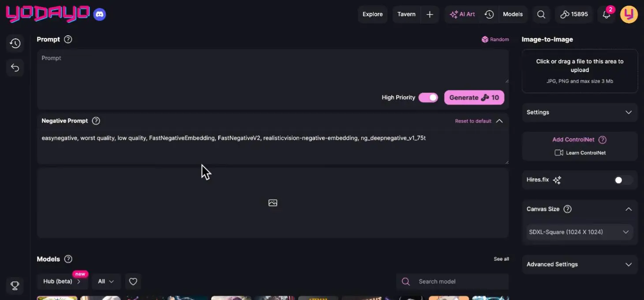
Task: Open the SDXL-Square canvas size dropdown
Action: pyautogui.click(x=580, y=232)
